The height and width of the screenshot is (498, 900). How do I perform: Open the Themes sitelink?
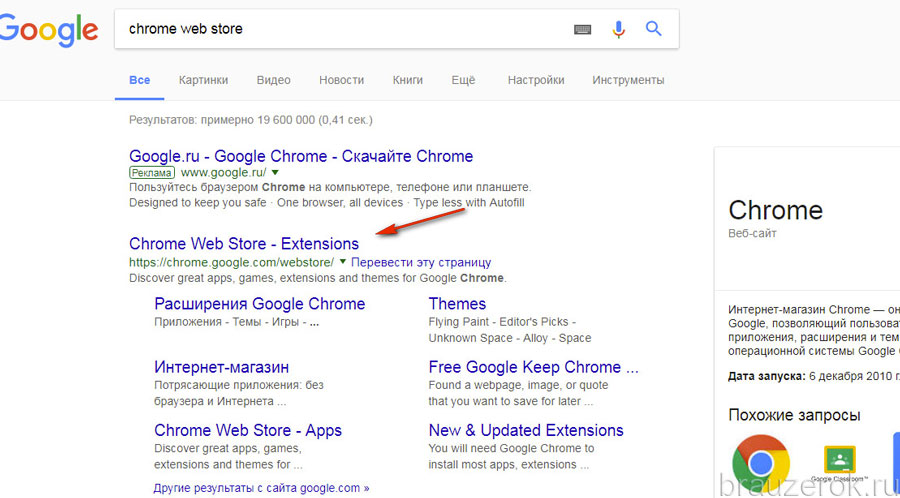coord(457,304)
